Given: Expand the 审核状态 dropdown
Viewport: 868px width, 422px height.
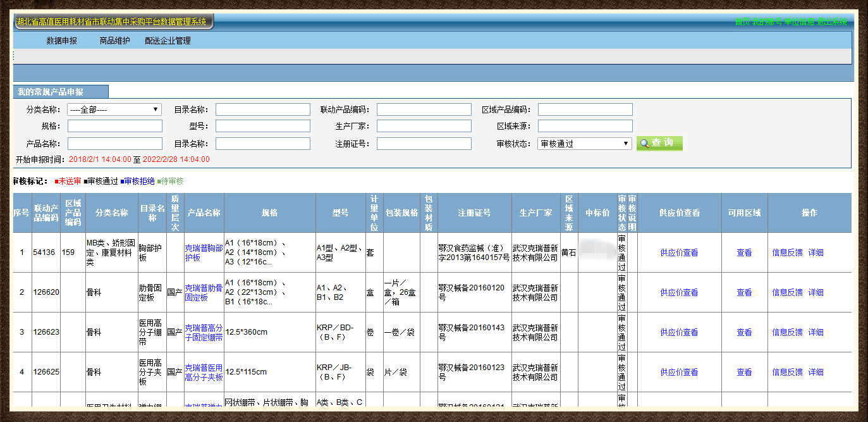Looking at the screenshot, I should (585, 144).
